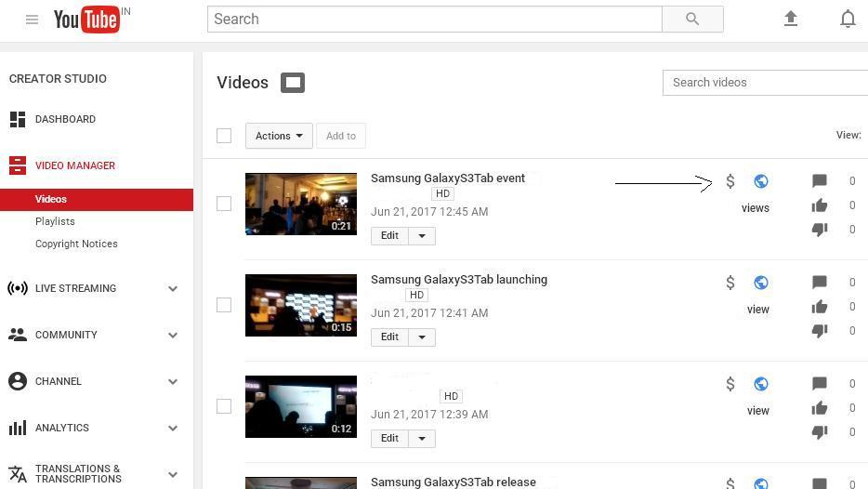This screenshot has height=489, width=868.
Task: Click public globe icon for GalaxyS3Tab event
Action: point(761,181)
